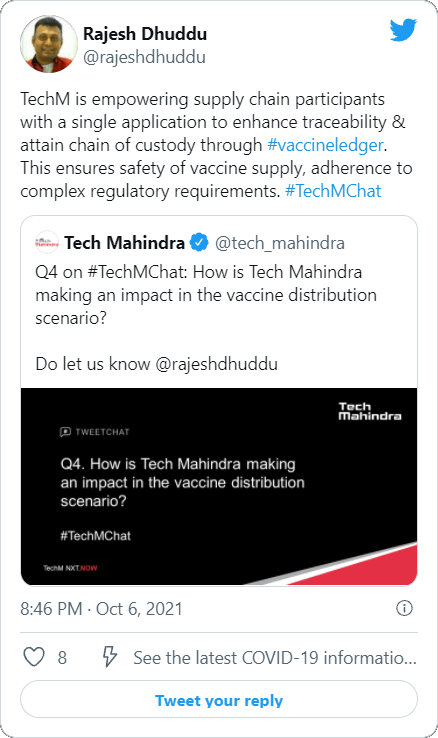This screenshot has width=438, height=738.
Task: Open the #vaccineledger hashtag
Action: click(325, 145)
